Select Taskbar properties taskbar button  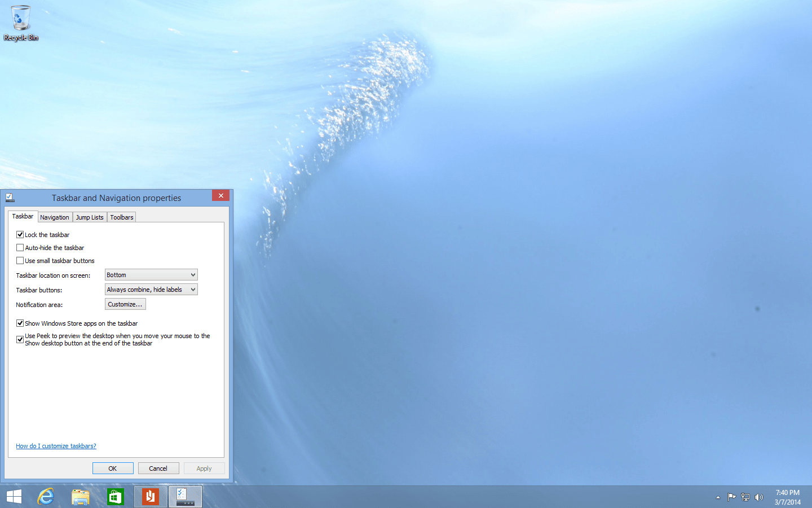click(186, 497)
